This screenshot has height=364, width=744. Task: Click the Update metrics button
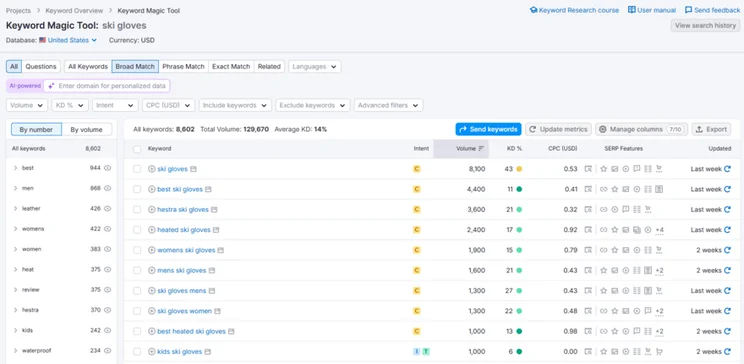(558, 129)
